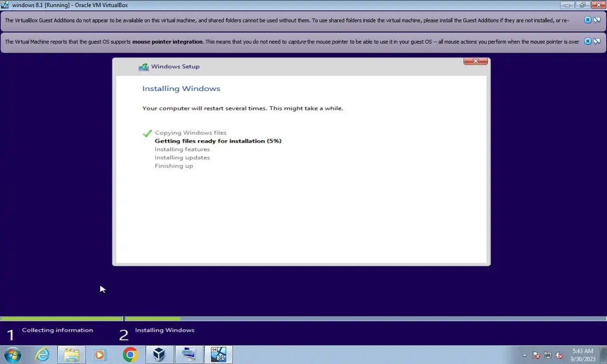607x364 pixels.
Task: Maximize the Oracle VM VirtualBox window
Action: 583,5
